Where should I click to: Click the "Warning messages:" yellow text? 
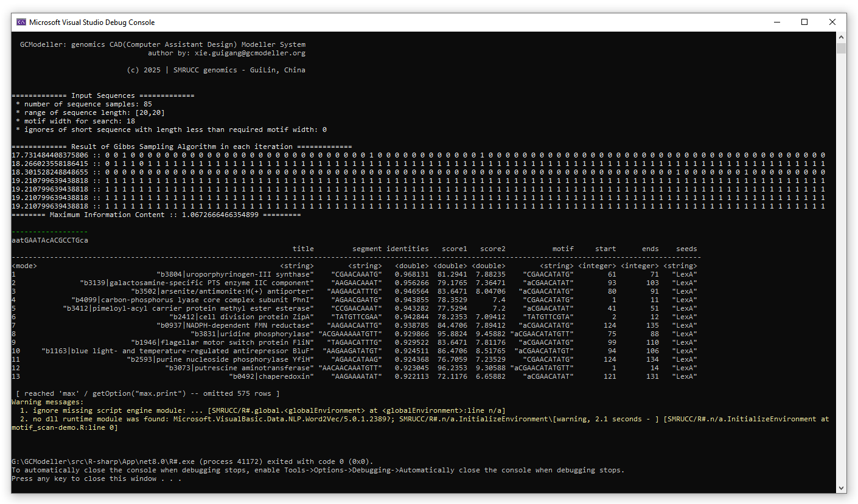pyautogui.click(x=47, y=402)
